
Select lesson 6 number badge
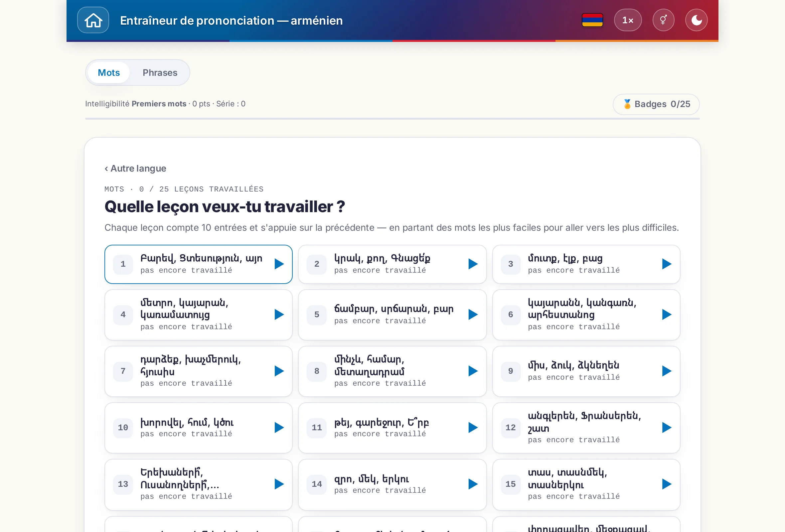510,315
